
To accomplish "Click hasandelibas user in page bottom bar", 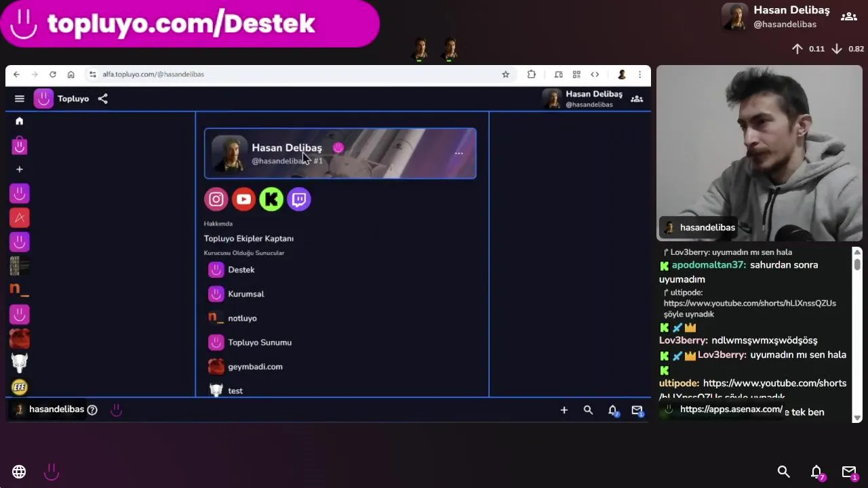I will (x=50, y=409).
